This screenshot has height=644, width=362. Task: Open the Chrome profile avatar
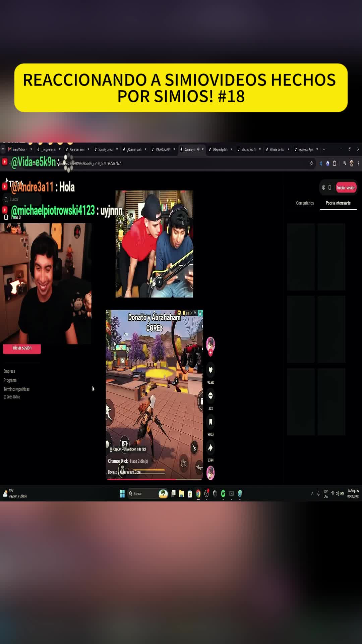(351, 163)
